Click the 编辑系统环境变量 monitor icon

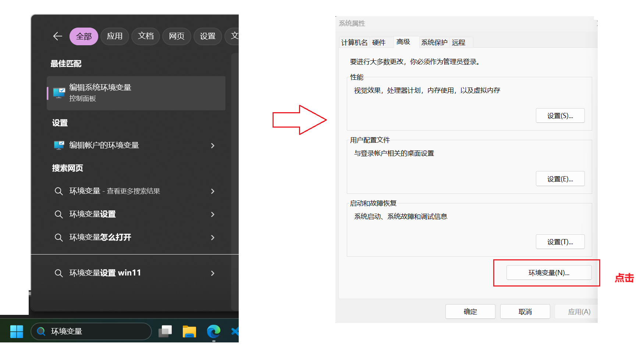coord(59,93)
